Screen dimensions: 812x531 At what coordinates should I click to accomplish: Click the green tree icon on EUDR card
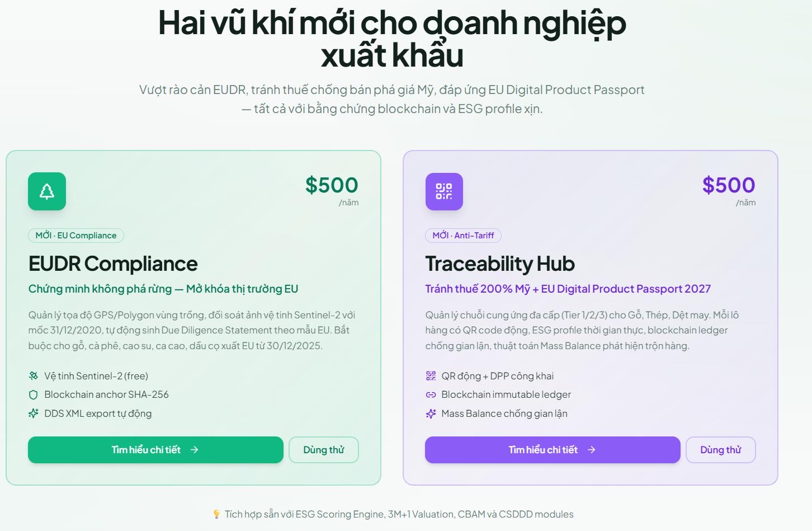click(47, 191)
